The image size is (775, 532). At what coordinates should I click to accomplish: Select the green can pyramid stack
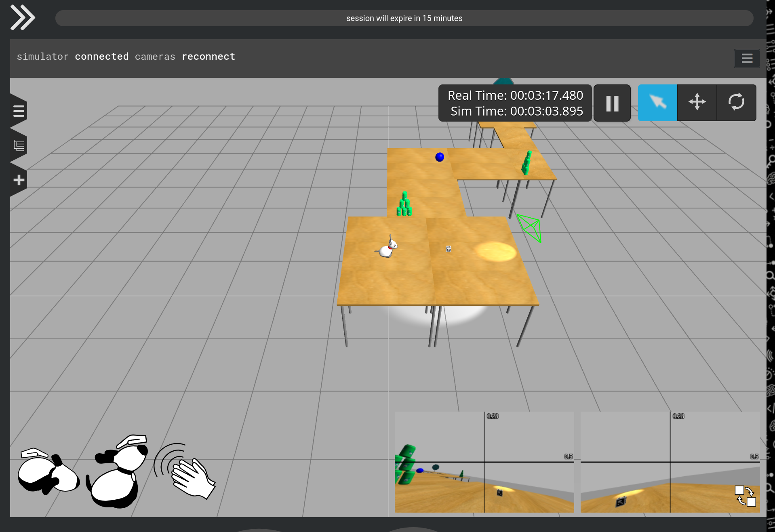(x=404, y=204)
